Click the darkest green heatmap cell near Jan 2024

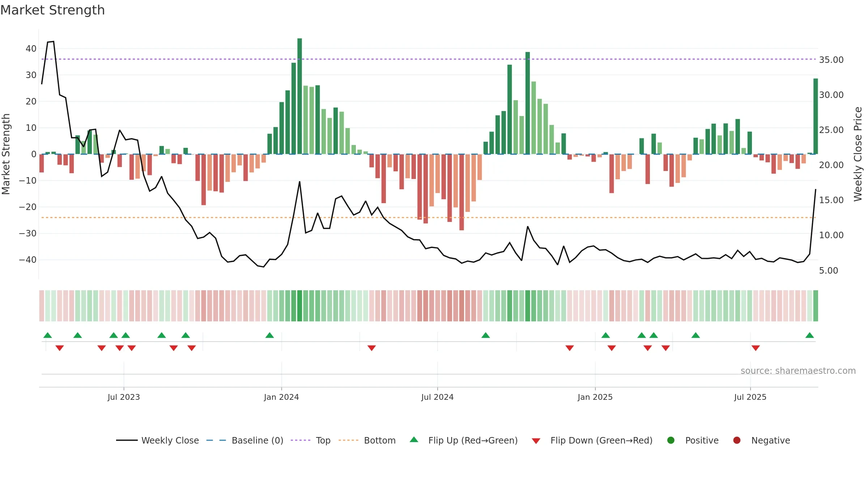[x=299, y=306]
